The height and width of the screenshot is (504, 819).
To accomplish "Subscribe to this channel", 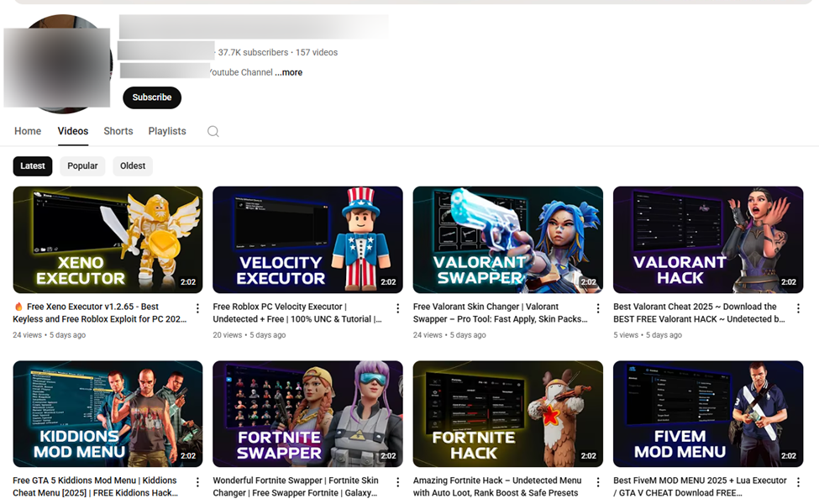I will coord(152,97).
